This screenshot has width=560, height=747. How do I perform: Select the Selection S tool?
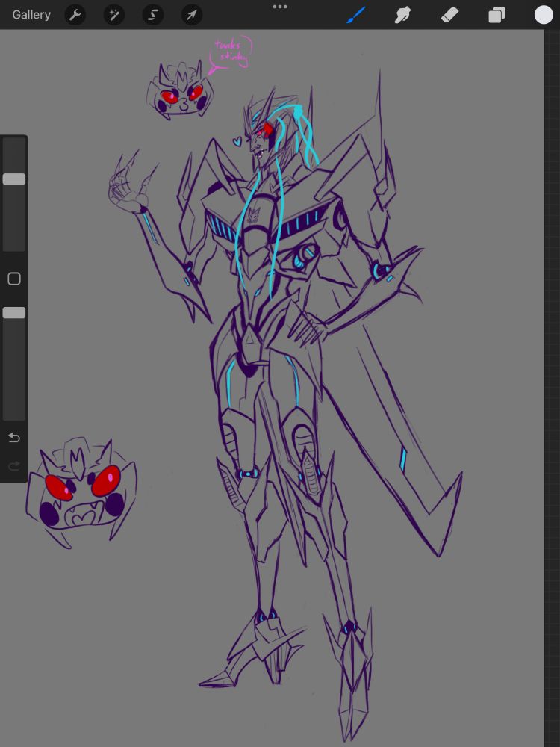153,15
